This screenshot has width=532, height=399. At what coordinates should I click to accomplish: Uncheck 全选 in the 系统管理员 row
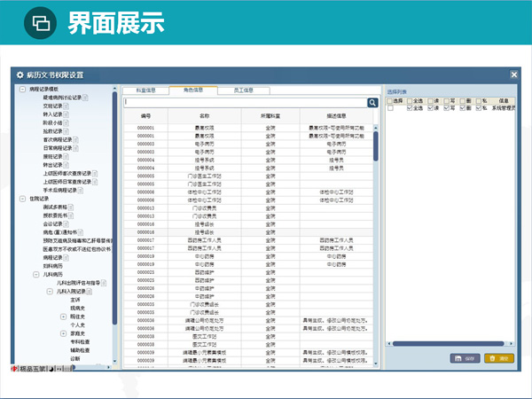click(410, 108)
